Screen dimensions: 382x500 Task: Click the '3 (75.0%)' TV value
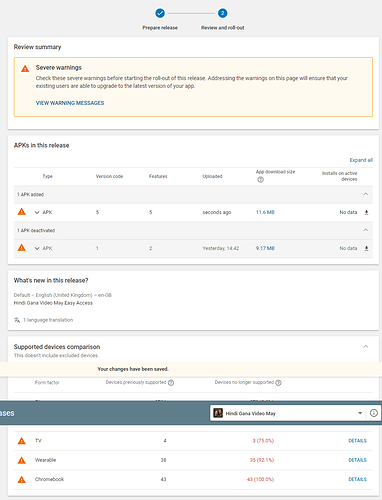(263, 441)
